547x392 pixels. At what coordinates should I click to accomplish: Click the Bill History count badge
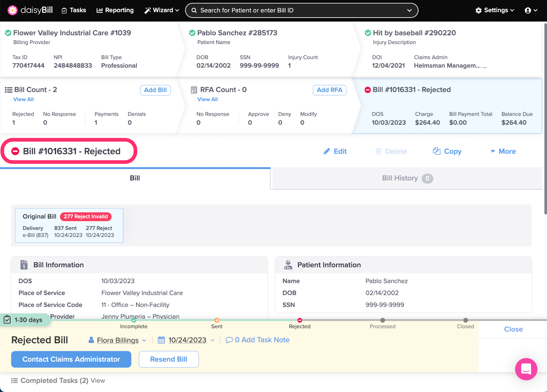(x=427, y=178)
